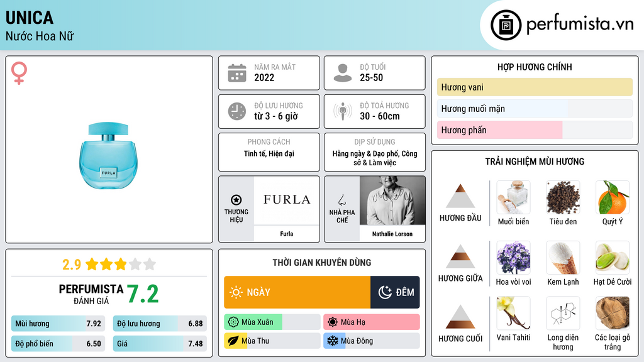Click the Hương đầu pyramid icon

coord(460,196)
